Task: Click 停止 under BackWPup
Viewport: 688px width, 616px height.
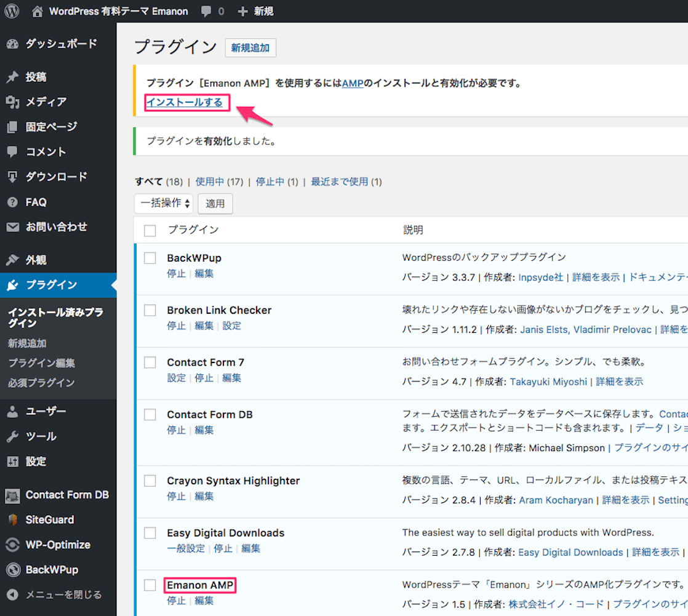Action: (177, 274)
